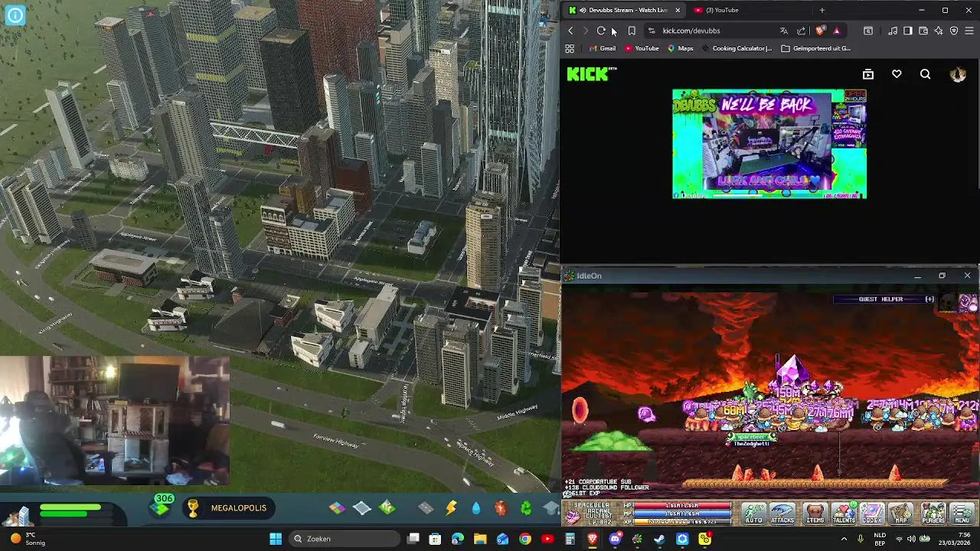
Task: Open Brave Rewards triangle icon
Action: 836,31
